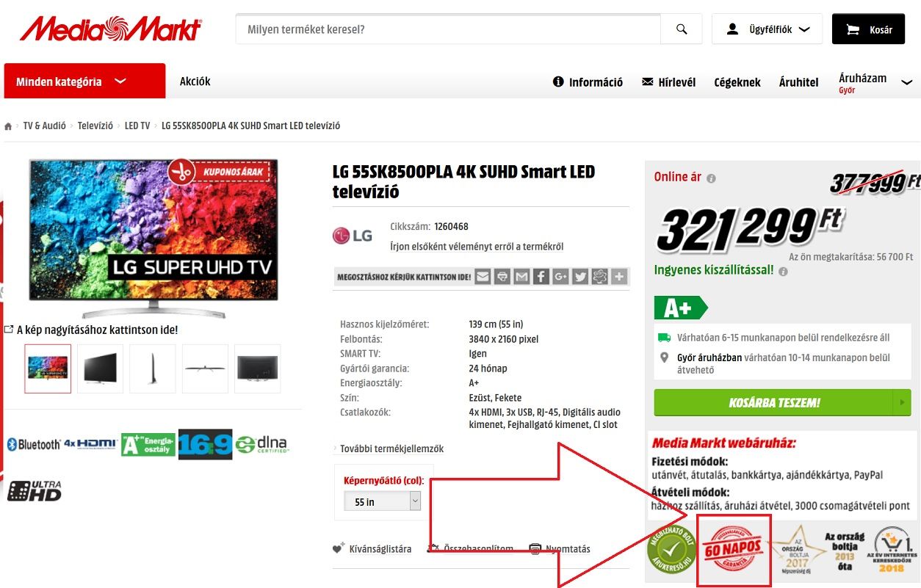Open the Képernyőátló 55 in combo box
This screenshot has width=921, height=588.
[x=382, y=501]
